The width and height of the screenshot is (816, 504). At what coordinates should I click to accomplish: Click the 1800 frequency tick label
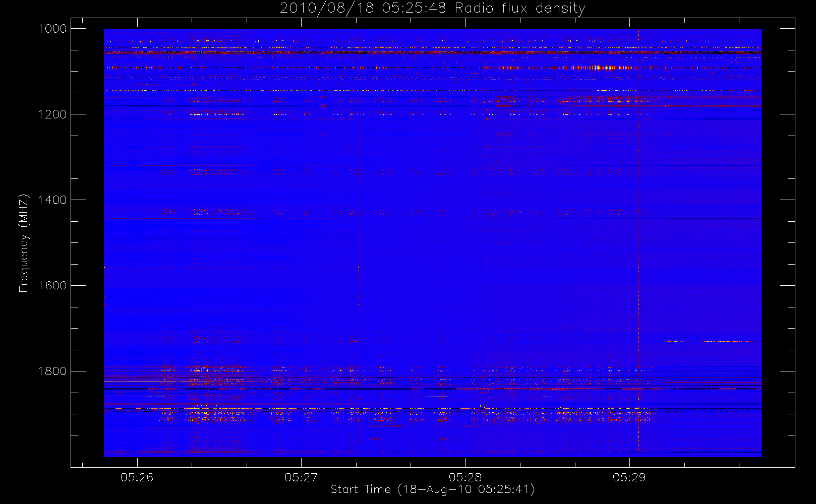pyautogui.click(x=52, y=371)
